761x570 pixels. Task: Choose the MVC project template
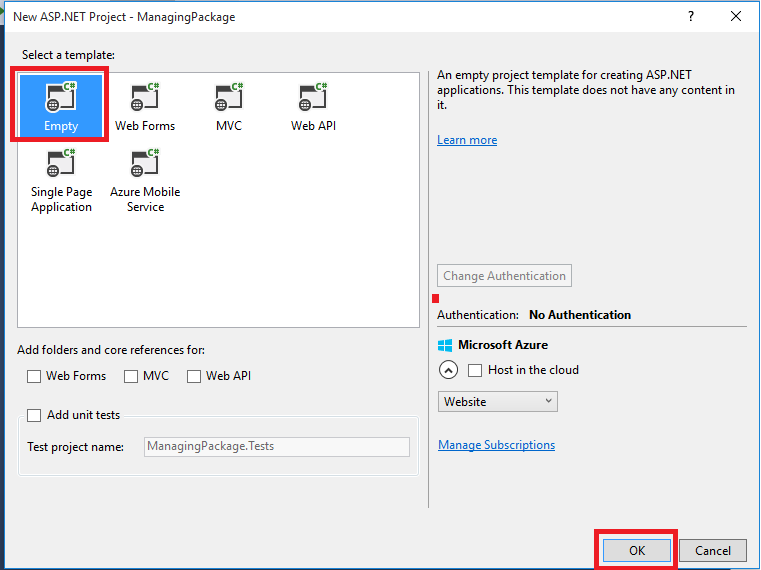coord(229,107)
